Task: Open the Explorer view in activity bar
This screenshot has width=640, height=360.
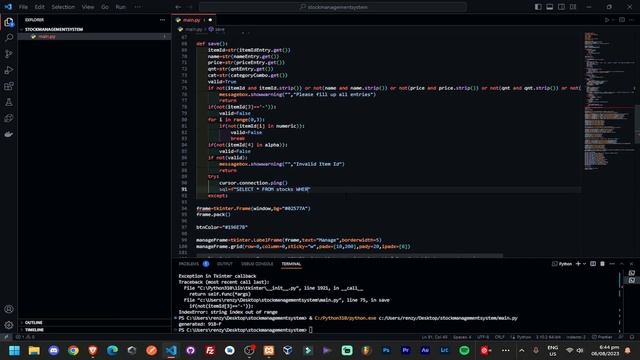Action: tap(9, 22)
